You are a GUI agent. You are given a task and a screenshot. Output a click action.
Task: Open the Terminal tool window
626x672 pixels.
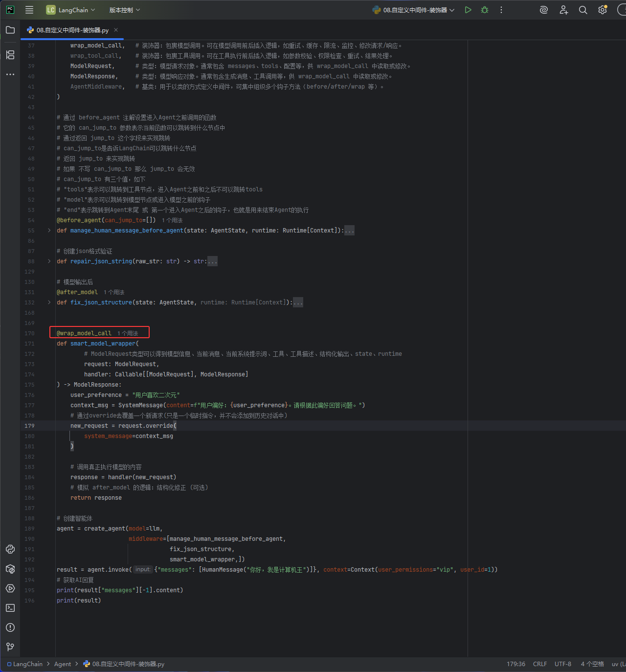pyautogui.click(x=10, y=608)
